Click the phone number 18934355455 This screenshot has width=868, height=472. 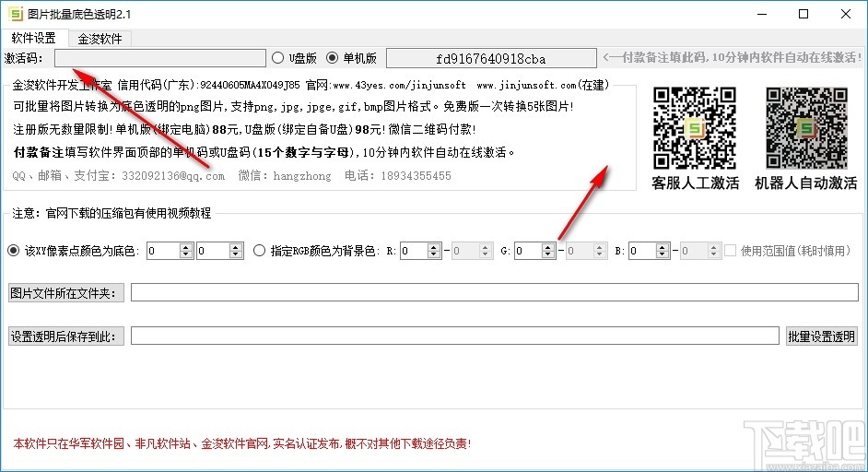click(416, 175)
